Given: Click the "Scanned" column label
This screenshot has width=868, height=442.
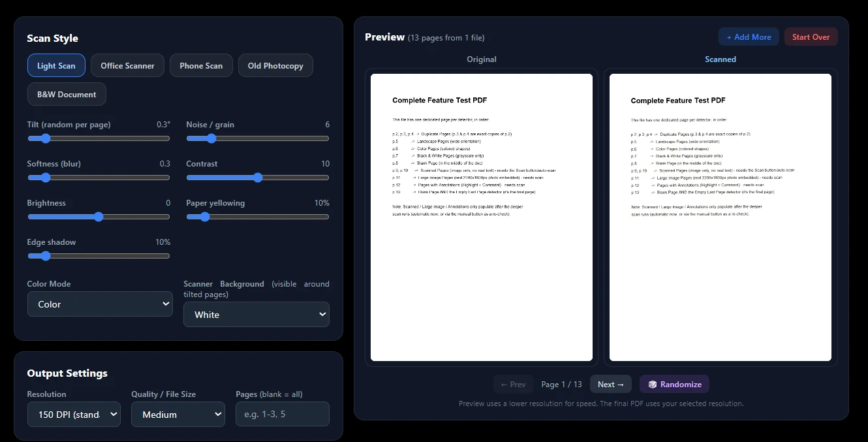Looking at the screenshot, I should (x=721, y=59).
